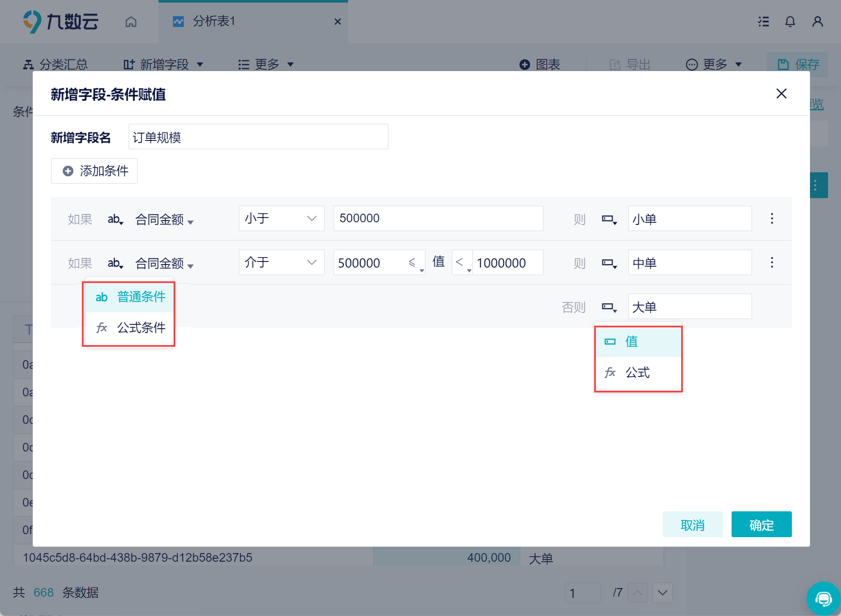This screenshot has height=616, width=841.
Task: Click the 添加条件 button
Action: click(94, 171)
